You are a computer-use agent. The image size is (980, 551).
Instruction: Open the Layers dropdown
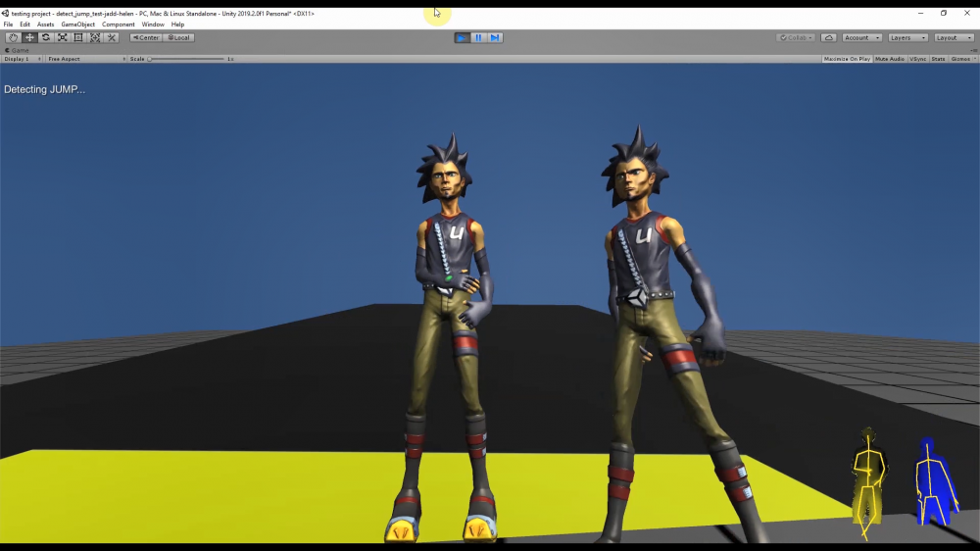pos(907,37)
